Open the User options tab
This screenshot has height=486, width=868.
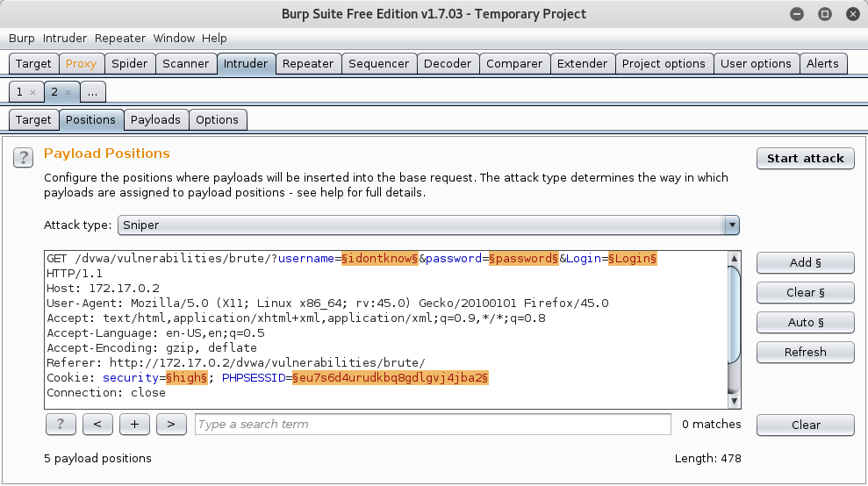[756, 64]
